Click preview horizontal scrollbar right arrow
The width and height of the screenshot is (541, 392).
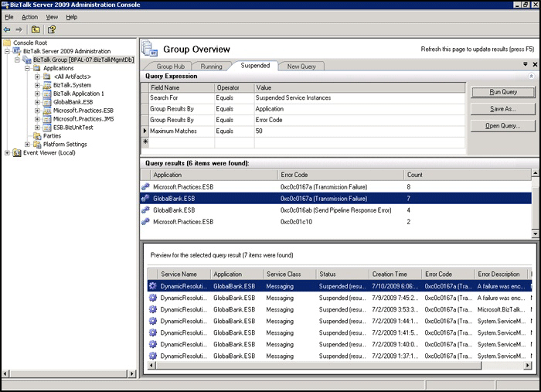point(528,365)
